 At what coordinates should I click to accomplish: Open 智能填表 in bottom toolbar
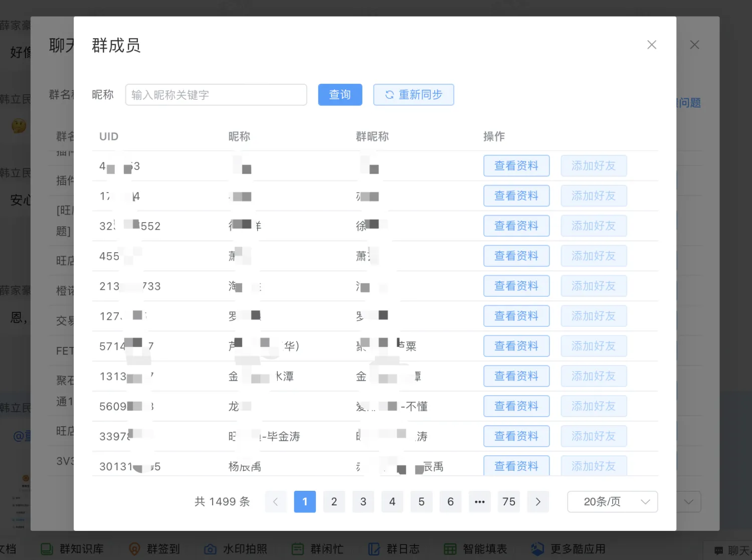(475, 549)
